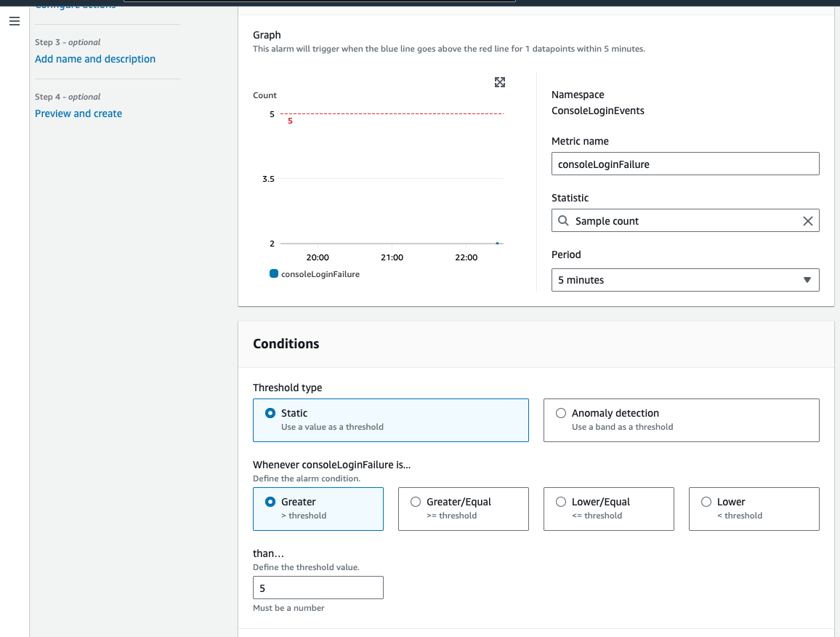Choose the Greater/Equal condition
This screenshot has height=637, width=840.
click(416, 502)
